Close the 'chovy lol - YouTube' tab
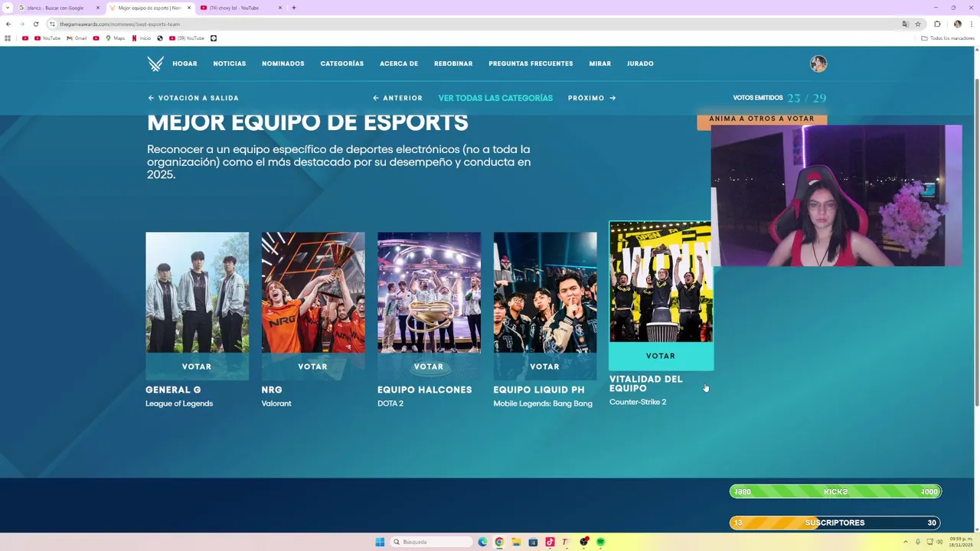The height and width of the screenshot is (551, 980). pos(280,8)
